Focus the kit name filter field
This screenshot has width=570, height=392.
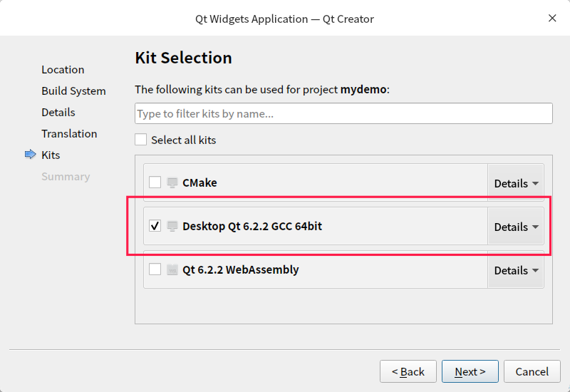[x=343, y=113]
